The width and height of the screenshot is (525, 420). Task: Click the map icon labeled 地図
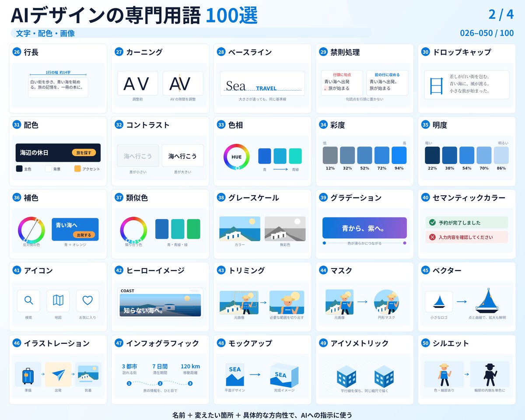click(58, 301)
